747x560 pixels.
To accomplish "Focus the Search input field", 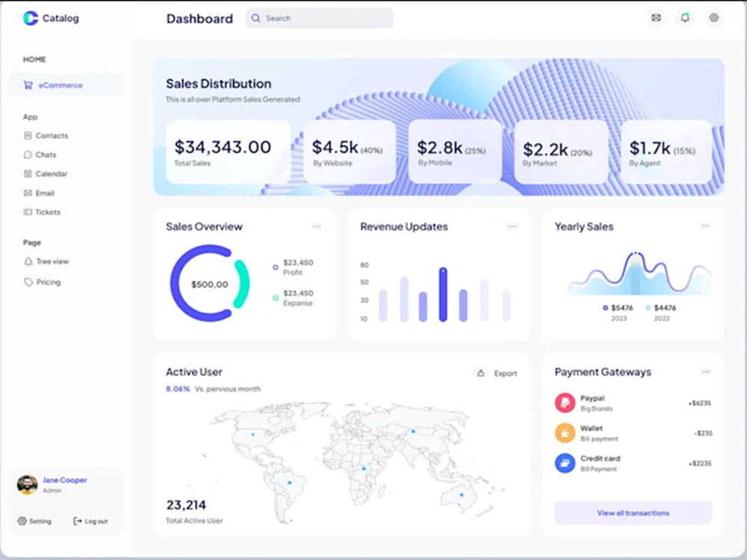I will pos(320,18).
